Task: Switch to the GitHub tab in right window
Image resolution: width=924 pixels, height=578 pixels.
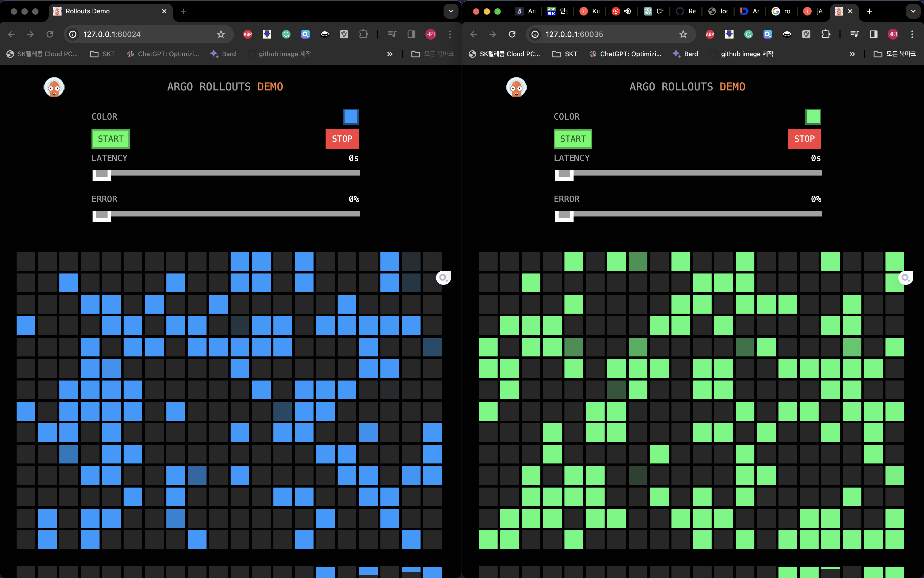Action: point(686,12)
